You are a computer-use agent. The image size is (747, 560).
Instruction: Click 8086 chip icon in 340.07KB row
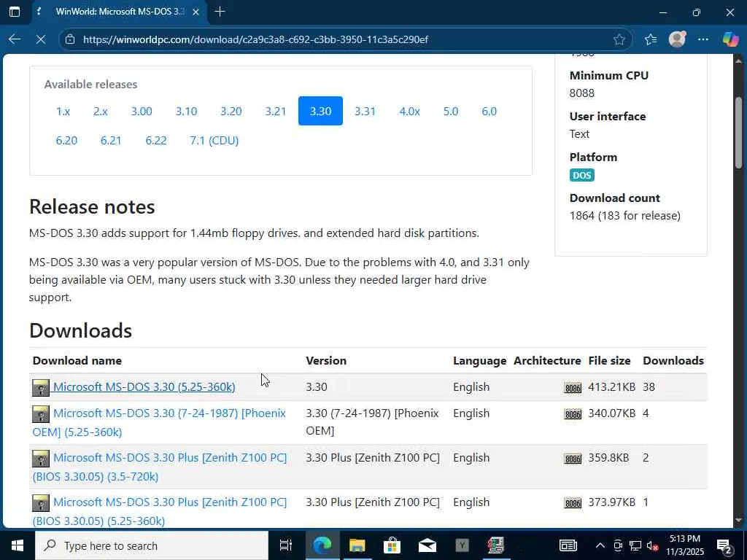click(573, 414)
